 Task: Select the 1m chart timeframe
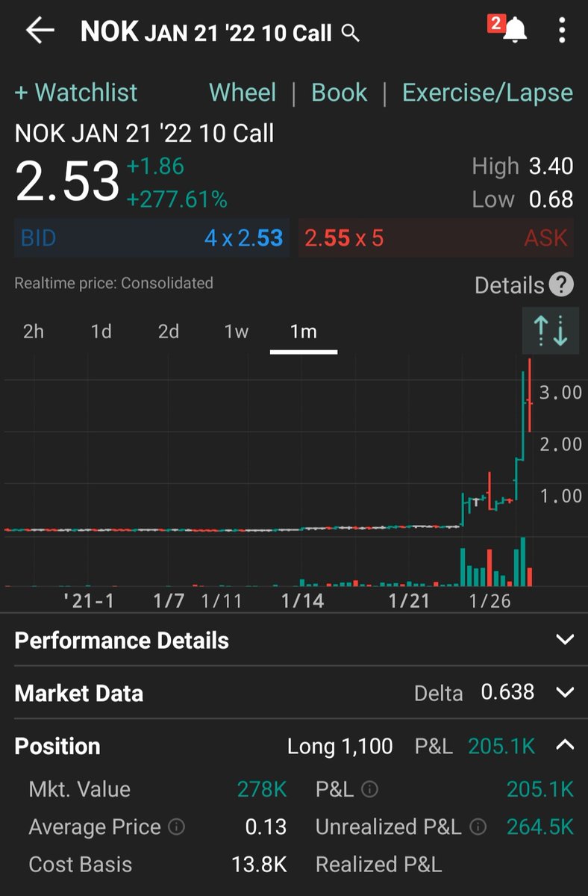304,332
